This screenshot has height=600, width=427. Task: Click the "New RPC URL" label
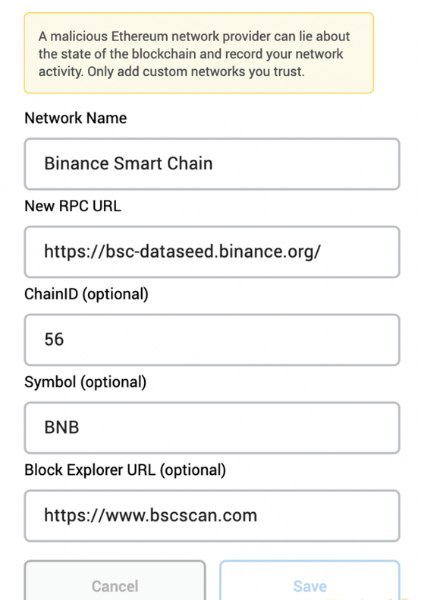pyautogui.click(x=73, y=206)
